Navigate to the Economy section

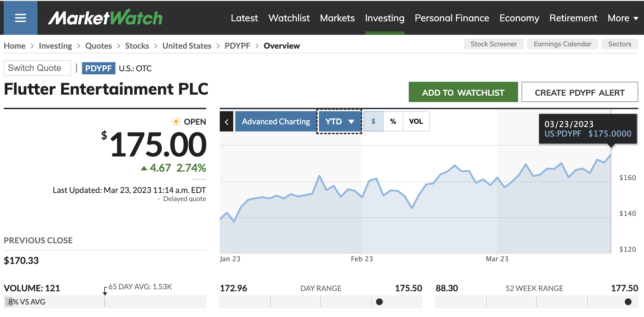519,18
